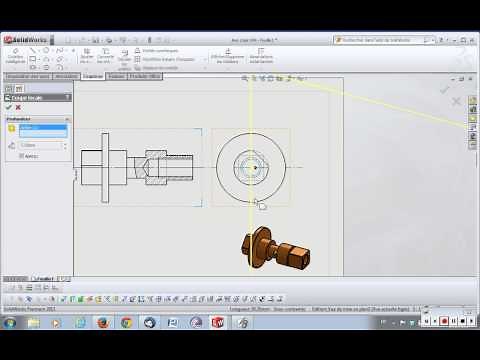480x360 pixels.
Task: Cancel Coupe locale with red X
Action: click(x=18, y=107)
